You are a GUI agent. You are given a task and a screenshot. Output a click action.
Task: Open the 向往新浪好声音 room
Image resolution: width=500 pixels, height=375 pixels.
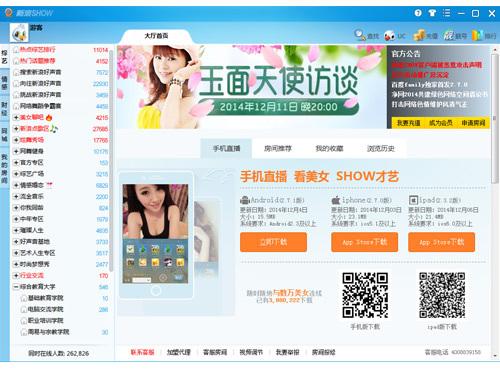[x=40, y=84]
